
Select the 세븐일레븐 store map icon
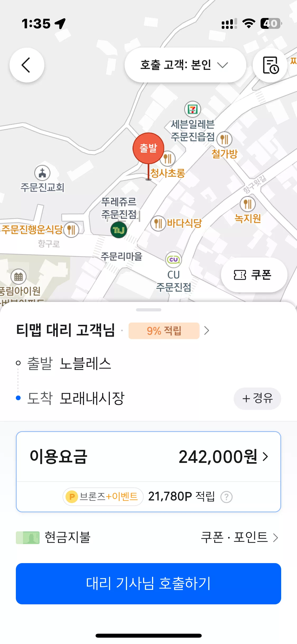pos(192,109)
